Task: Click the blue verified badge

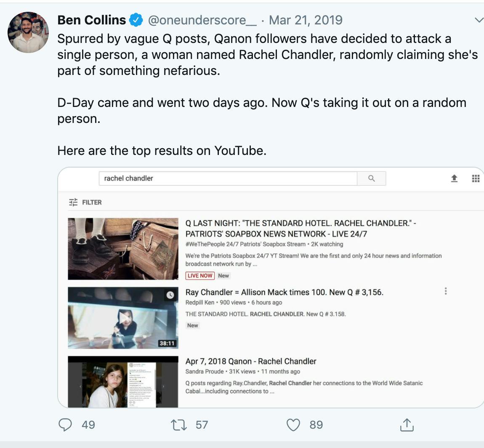Action: pos(136,20)
